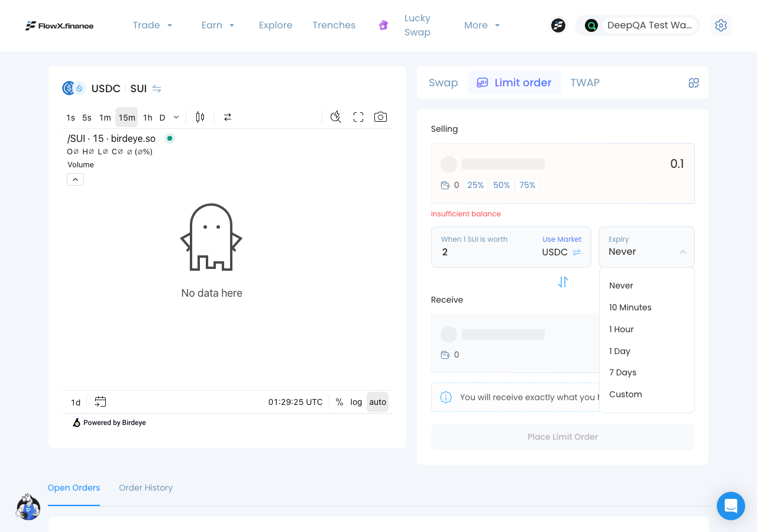The image size is (757, 532).
Task: Open settings gear in the header
Action: click(x=720, y=25)
